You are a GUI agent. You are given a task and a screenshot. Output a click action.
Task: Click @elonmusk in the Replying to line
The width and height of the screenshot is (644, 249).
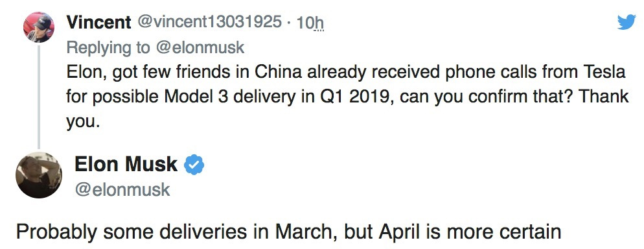(200, 48)
